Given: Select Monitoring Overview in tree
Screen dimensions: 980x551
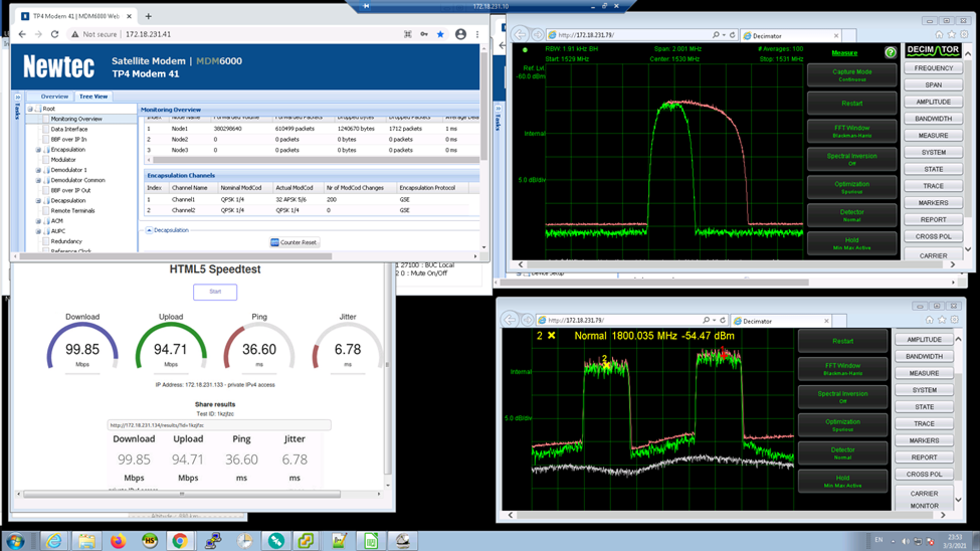Looking at the screenshot, I should pyautogui.click(x=76, y=119).
